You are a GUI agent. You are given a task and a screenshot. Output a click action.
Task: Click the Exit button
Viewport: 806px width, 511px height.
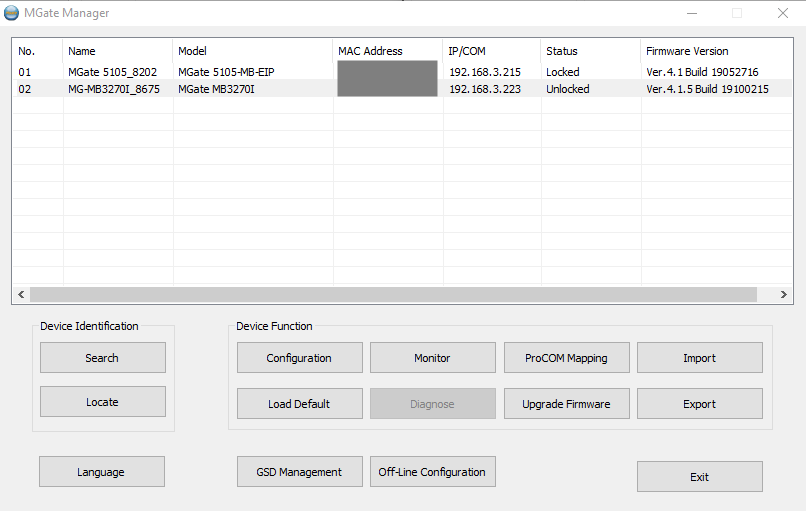[700, 477]
